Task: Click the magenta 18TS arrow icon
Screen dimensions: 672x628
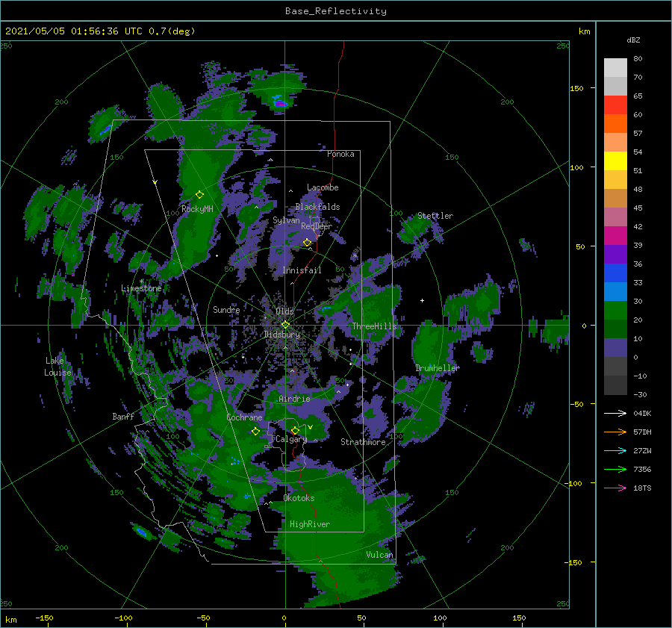Action: point(615,488)
